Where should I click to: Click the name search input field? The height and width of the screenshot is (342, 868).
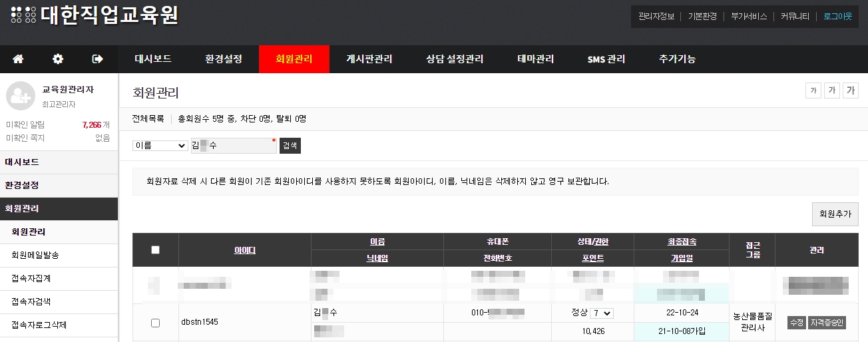tap(233, 146)
